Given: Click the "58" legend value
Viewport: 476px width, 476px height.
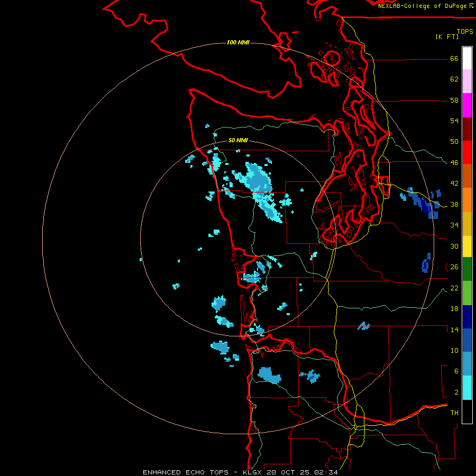Looking at the screenshot, I should pos(454,100).
